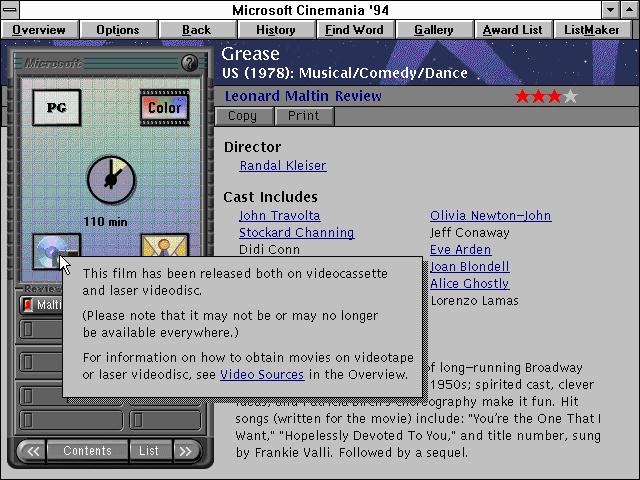
Task: Open the Overview menu
Action: 39,30
